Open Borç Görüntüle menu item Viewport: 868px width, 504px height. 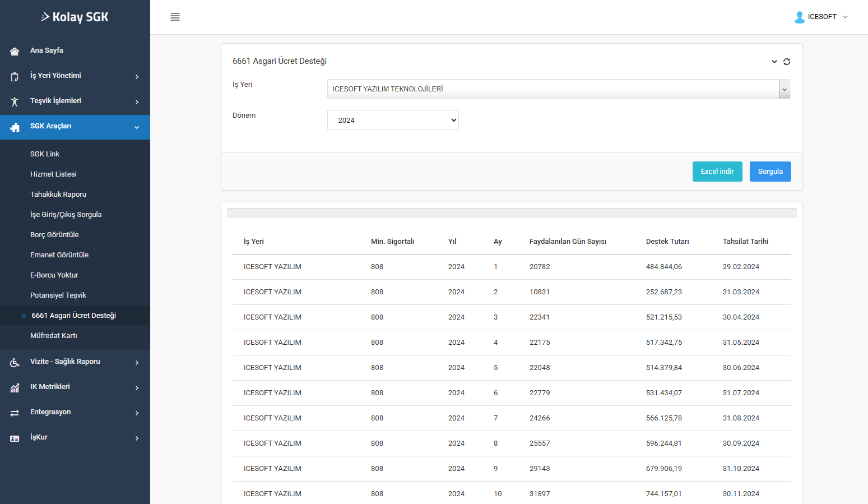click(54, 234)
